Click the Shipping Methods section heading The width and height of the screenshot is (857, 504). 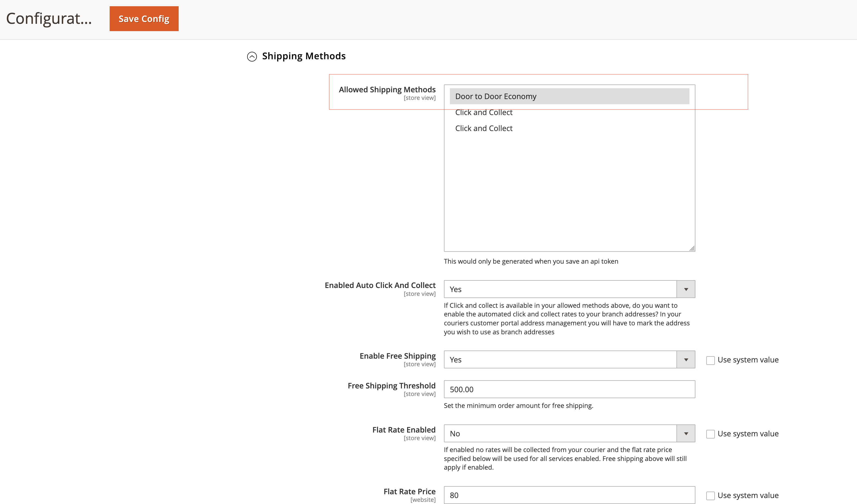point(304,56)
